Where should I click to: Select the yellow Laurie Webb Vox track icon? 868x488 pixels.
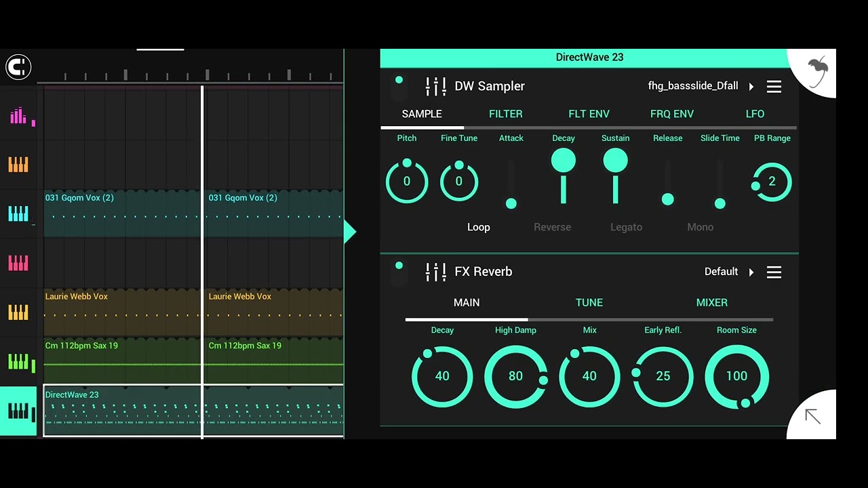(18, 312)
